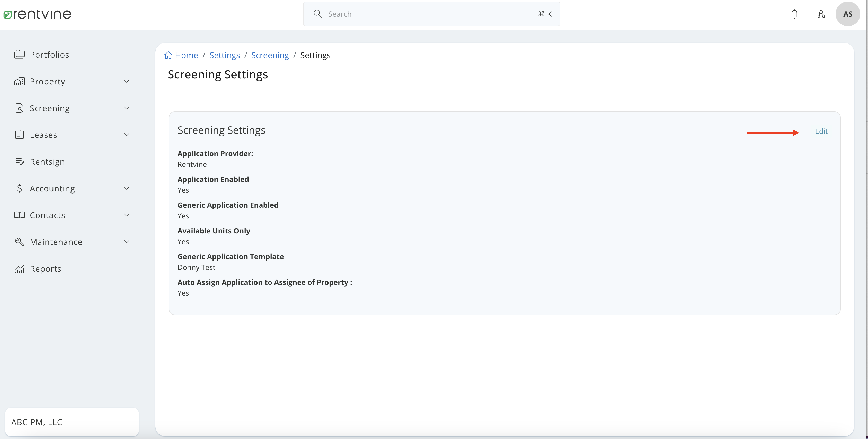Screen dimensions: 868x439
Task: Expand the Leases dropdown chevron
Action: (126, 134)
